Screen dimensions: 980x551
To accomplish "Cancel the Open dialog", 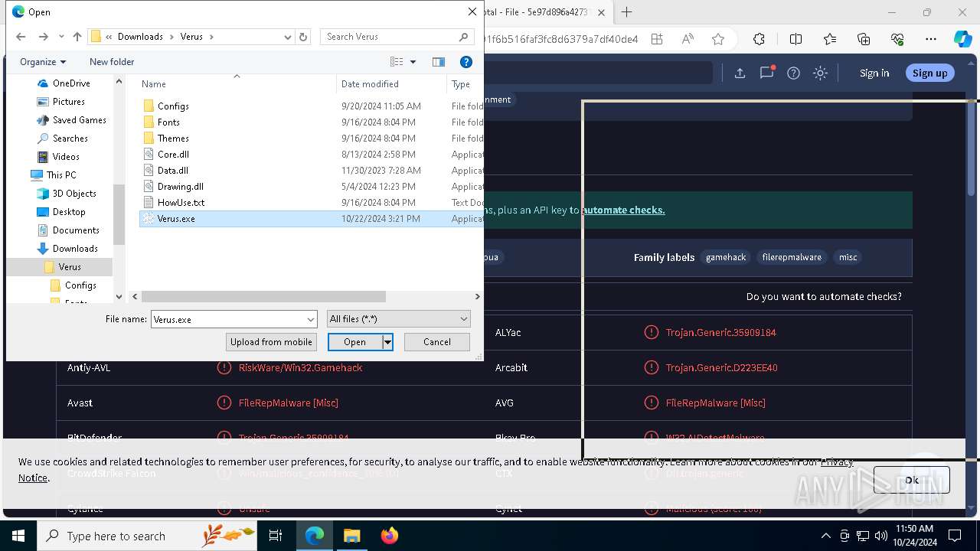I will click(x=437, y=342).
